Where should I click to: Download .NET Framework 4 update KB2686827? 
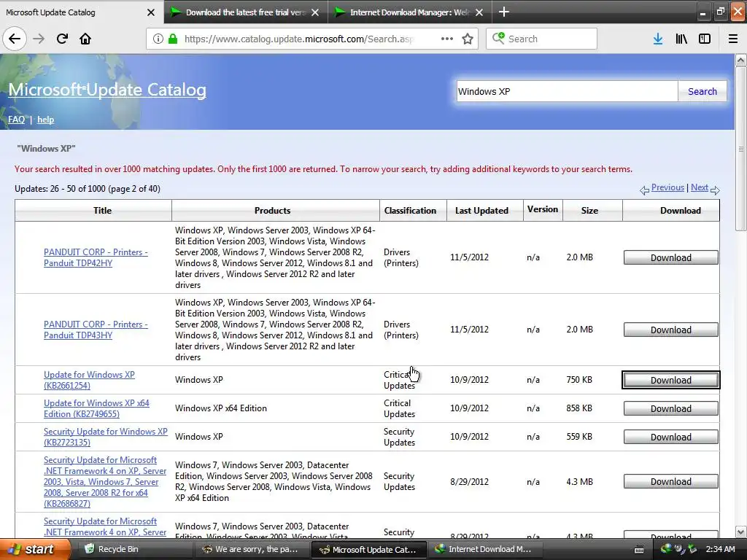(x=671, y=481)
